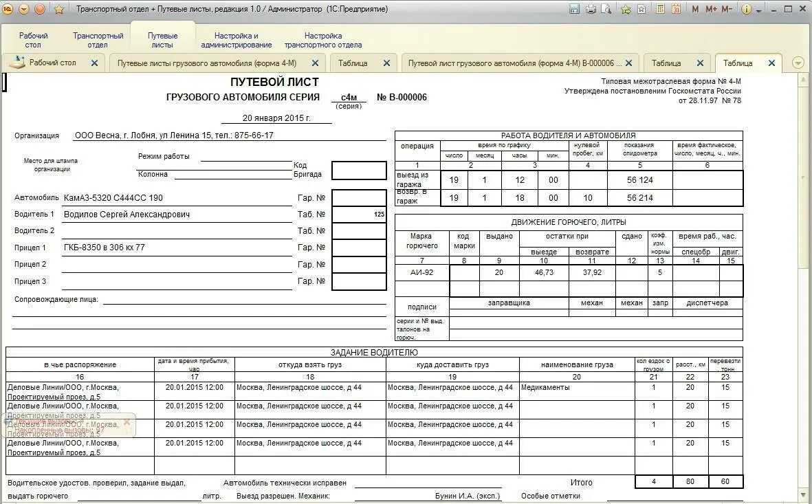Expand the arrow next to info icon

tap(759, 10)
